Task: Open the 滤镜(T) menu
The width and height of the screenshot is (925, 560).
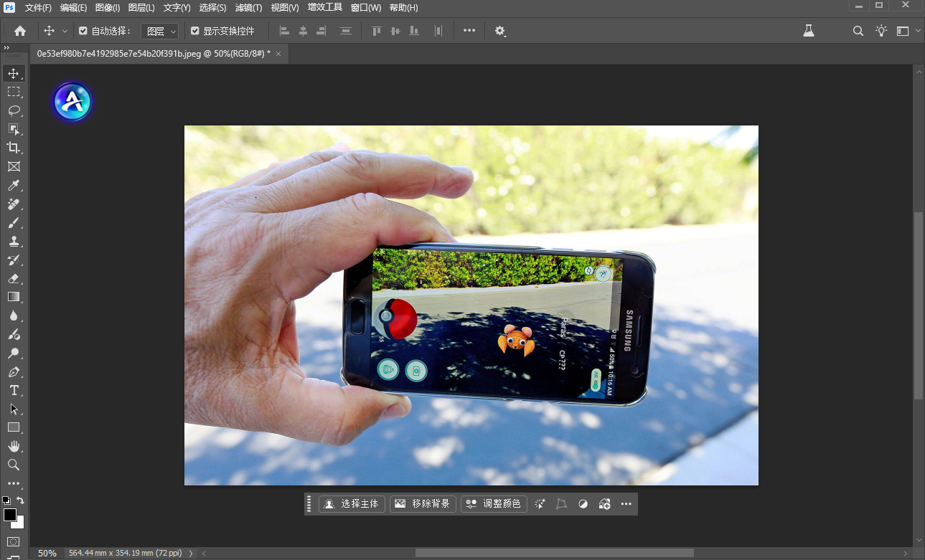Action: tap(248, 8)
